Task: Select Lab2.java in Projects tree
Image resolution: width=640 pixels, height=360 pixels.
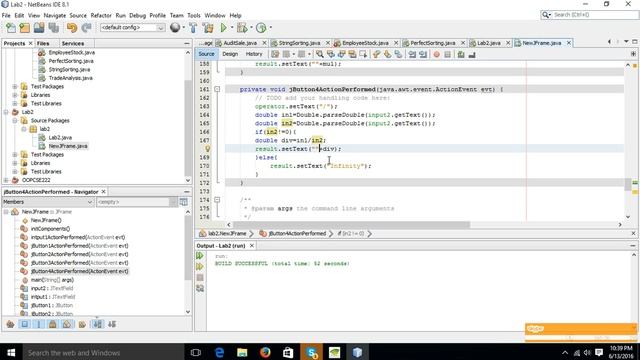Action: [60, 138]
